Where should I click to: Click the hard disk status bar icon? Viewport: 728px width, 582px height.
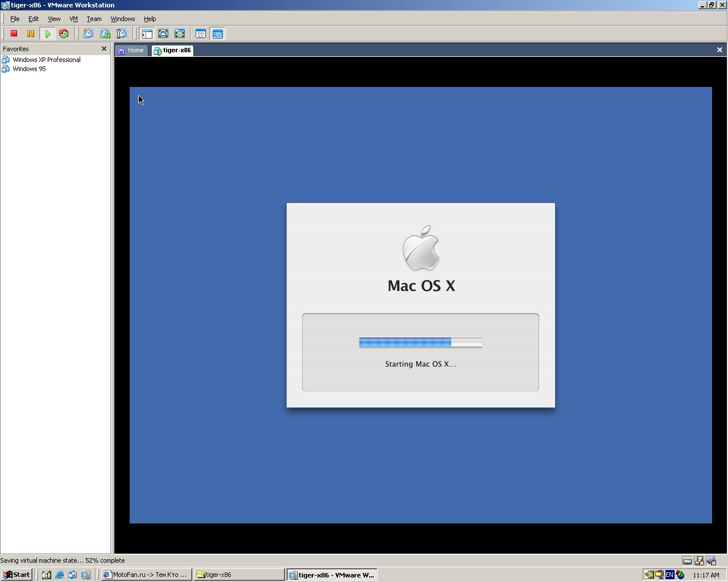(687, 561)
